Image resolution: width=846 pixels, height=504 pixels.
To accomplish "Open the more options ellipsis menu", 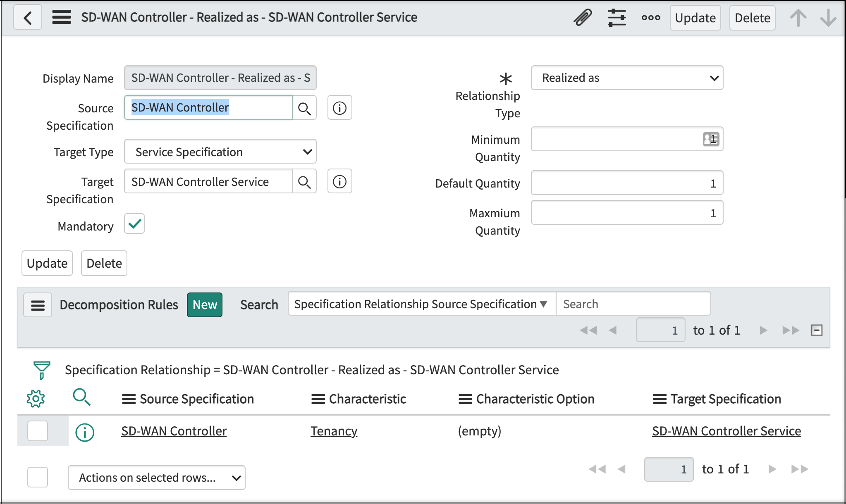I will pyautogui.click(x=651, y=18).
